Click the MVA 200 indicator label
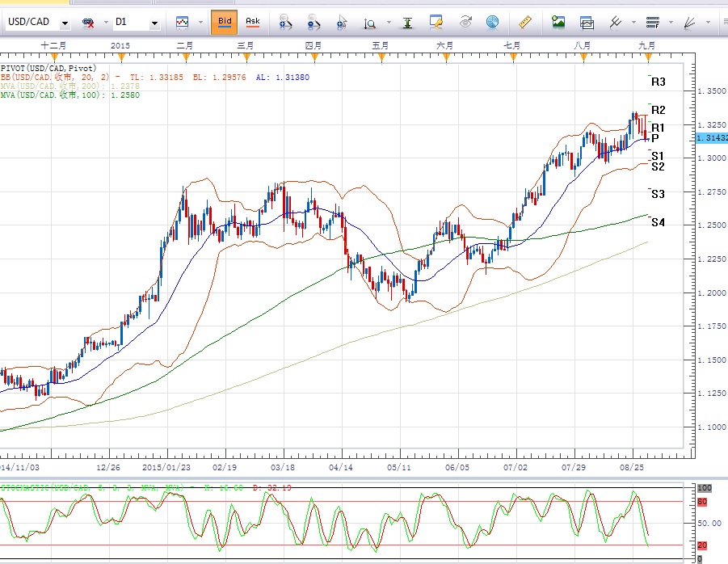The width and height of the screenshot is (728, 564). coord(69,86)
